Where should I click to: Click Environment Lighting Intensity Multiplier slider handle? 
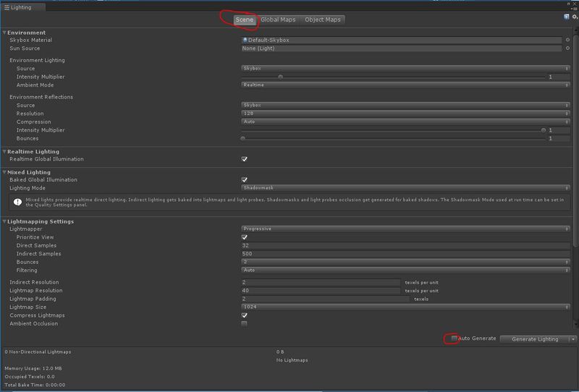281,77
